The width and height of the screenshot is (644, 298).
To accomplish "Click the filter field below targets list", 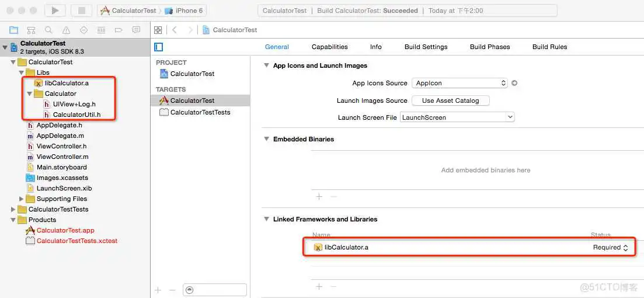I will pos(214,290).
